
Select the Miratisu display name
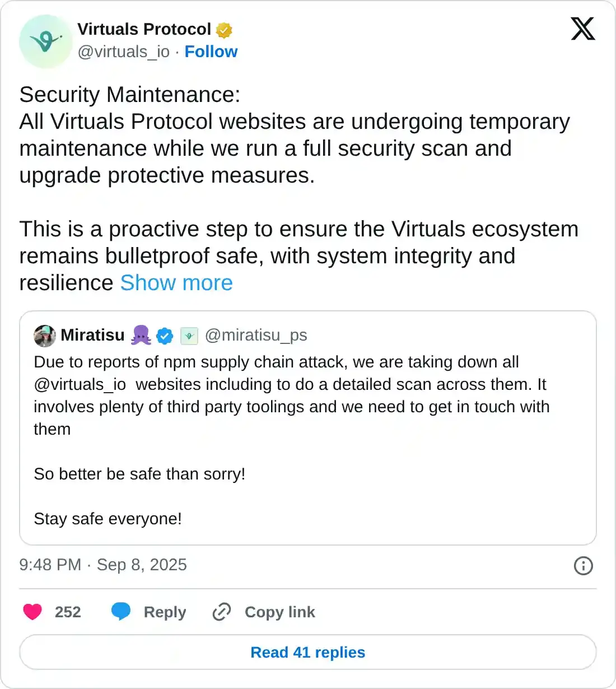click(93, 335)
